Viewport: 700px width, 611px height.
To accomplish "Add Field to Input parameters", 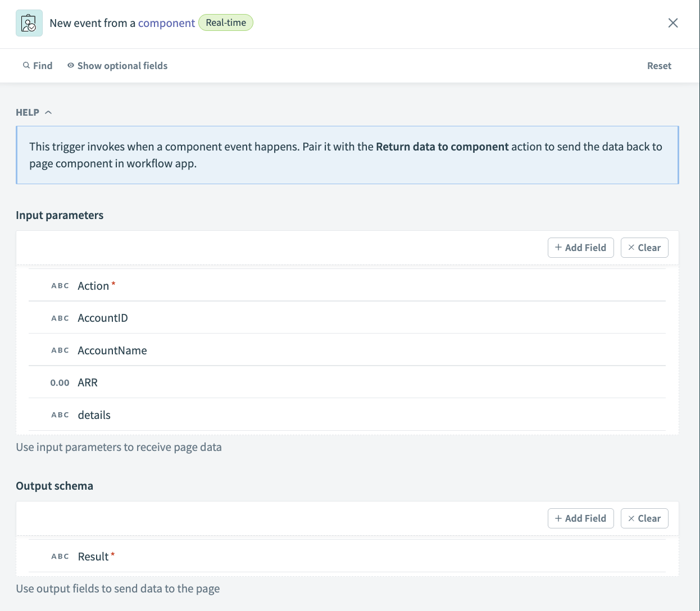I will (580, 248).
